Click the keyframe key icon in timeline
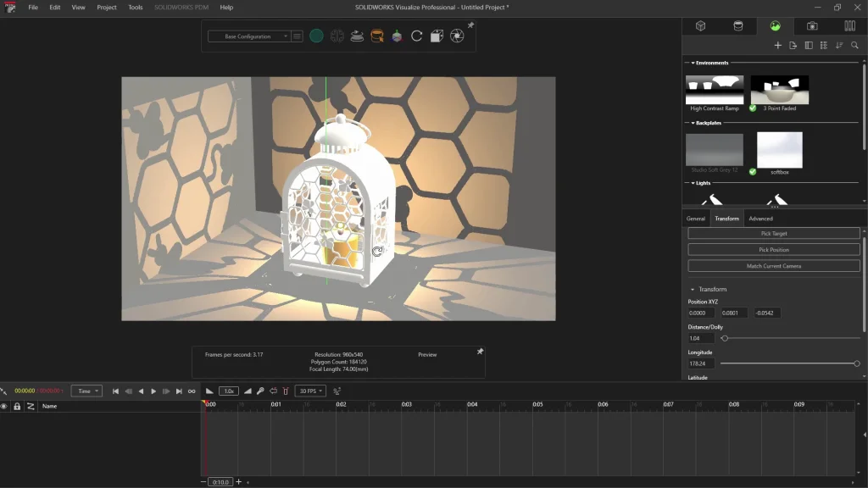868x488 pixels. [x=260, y=391]
